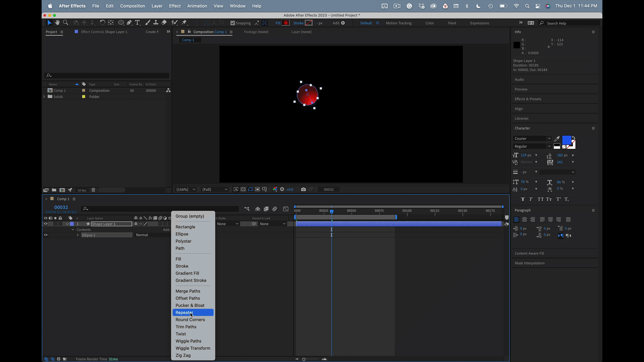The image size is (644, 362).
Task: Hide Shape Layer 1 visibility eye
Action: [x=46, y=224]
